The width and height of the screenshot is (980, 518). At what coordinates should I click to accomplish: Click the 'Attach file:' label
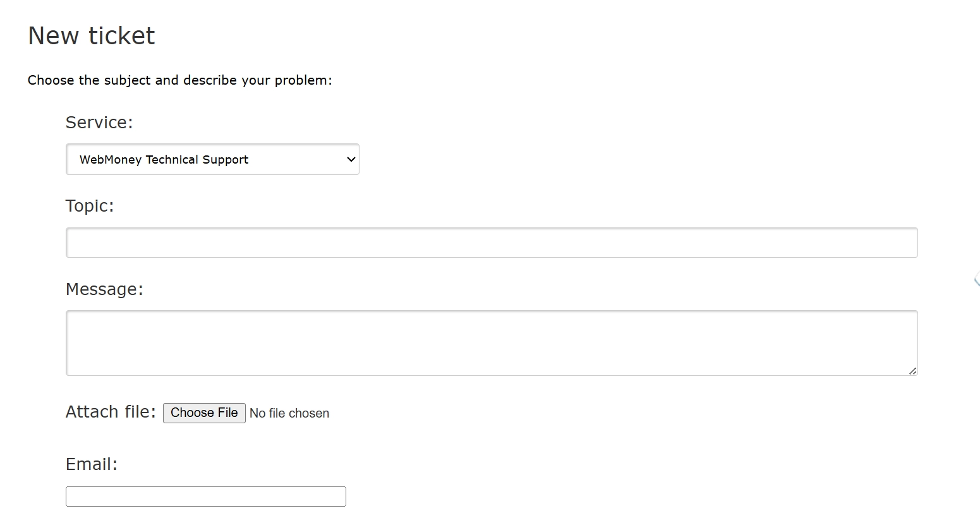pyautogui.click(x=111, y=412)
